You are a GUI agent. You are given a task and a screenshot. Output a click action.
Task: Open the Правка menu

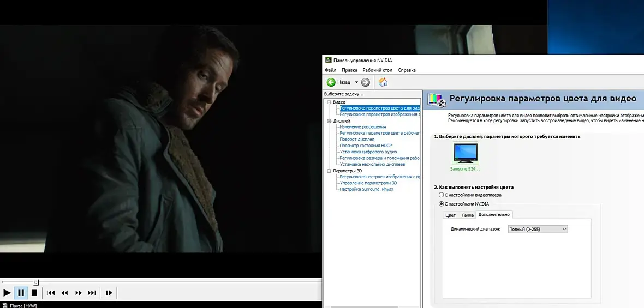[x=349, y=70]
